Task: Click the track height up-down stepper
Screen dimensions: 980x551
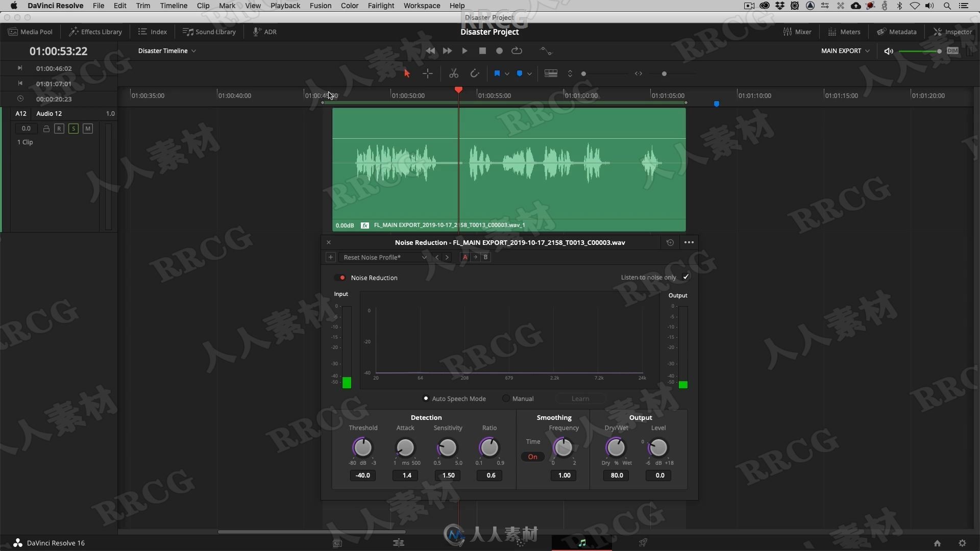Action: (570, 73)
